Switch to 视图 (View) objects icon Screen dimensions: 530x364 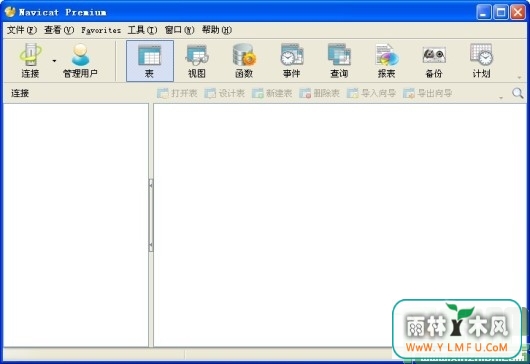(x=197, y=61)
